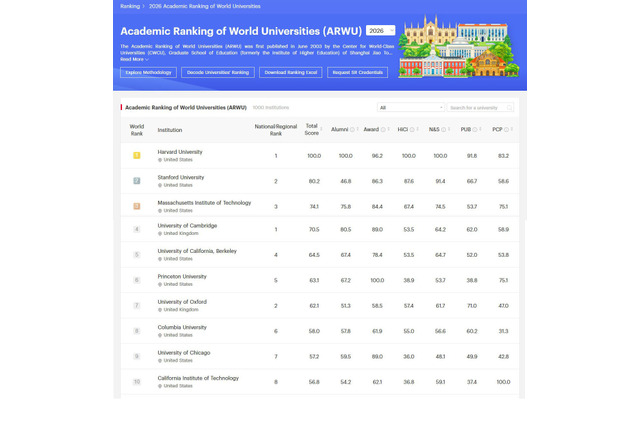Click the location pin under University of Cambridge

pos(160,234)
